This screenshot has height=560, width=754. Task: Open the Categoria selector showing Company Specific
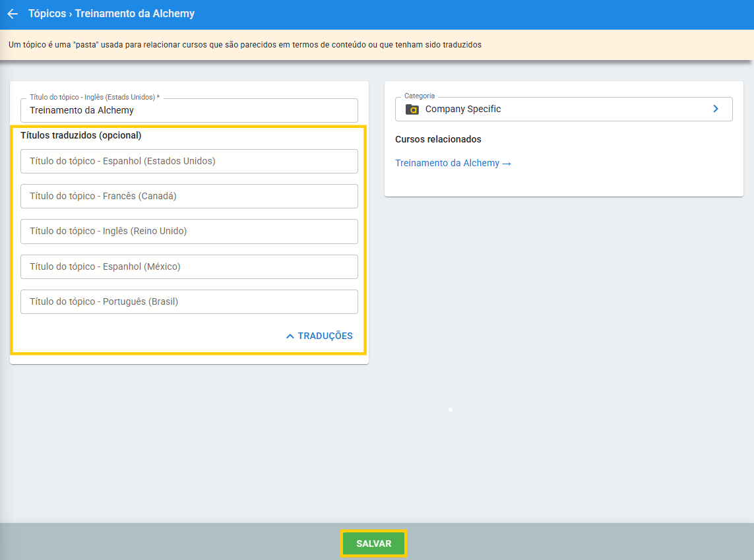(563, 109)
